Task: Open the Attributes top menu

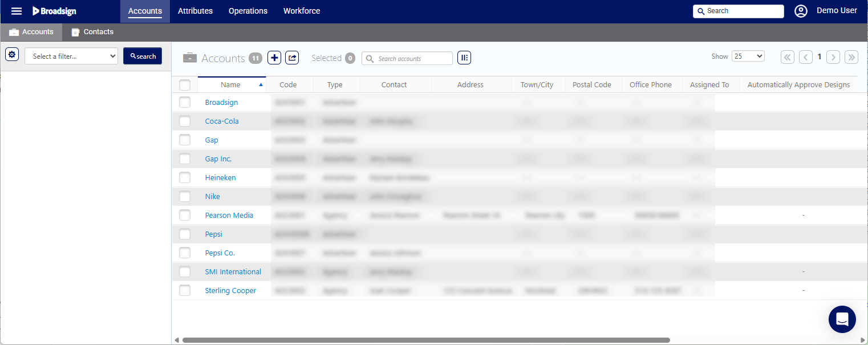Action: click(195, 11)
